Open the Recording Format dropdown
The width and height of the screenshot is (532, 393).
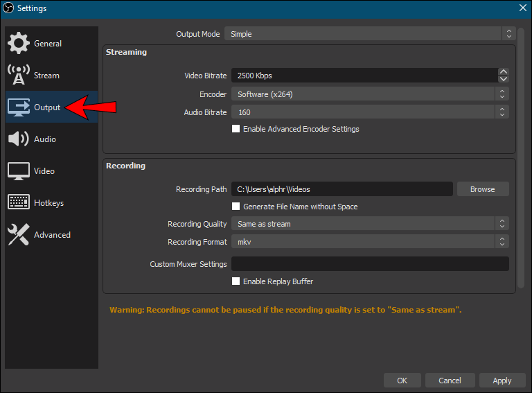370,242
